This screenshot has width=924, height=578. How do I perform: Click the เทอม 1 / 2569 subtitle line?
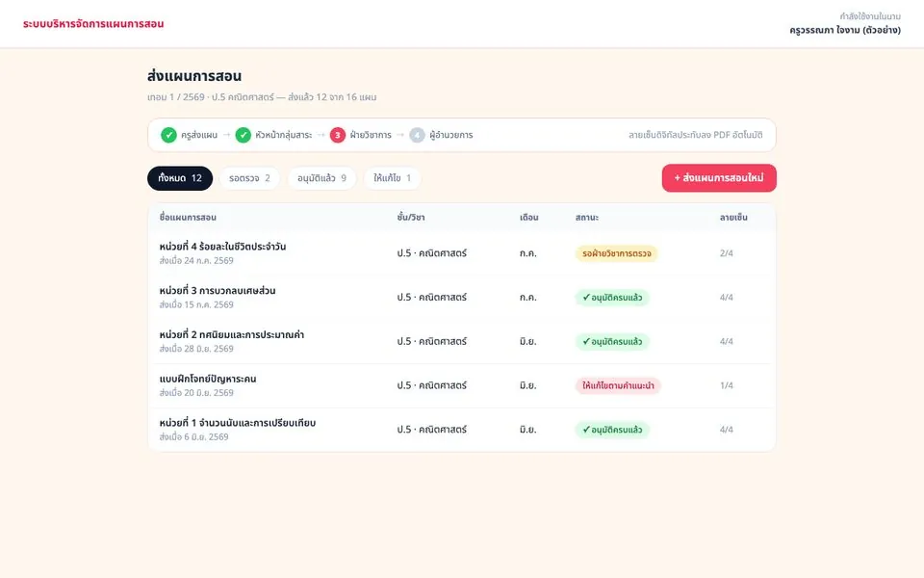tap(262, 97)
